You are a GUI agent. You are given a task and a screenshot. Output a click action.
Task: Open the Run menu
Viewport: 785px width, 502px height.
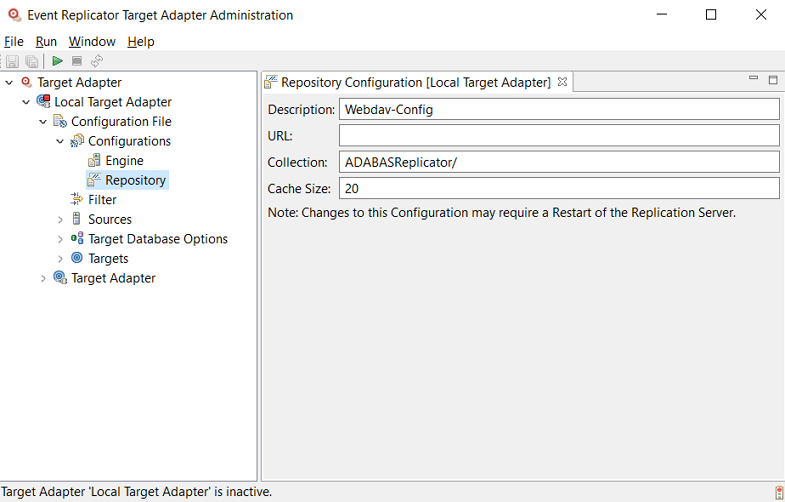pos(46,41)
